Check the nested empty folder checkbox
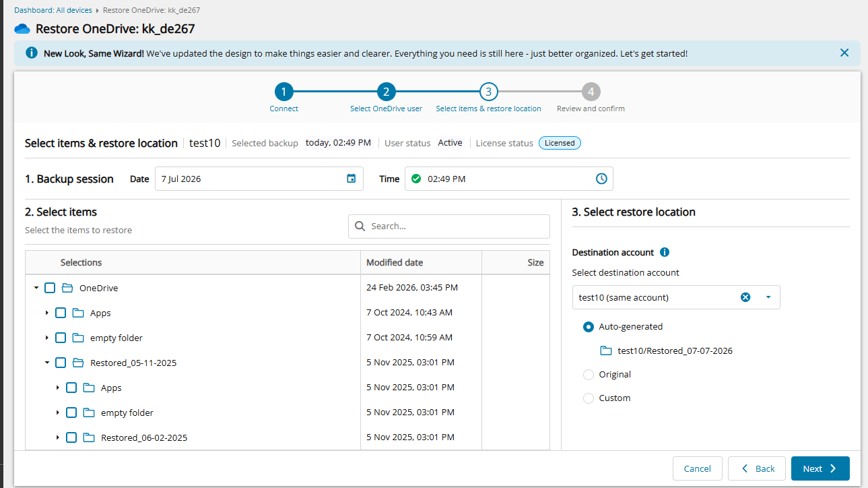Screen dimensions: 868x488 (71, 413)
